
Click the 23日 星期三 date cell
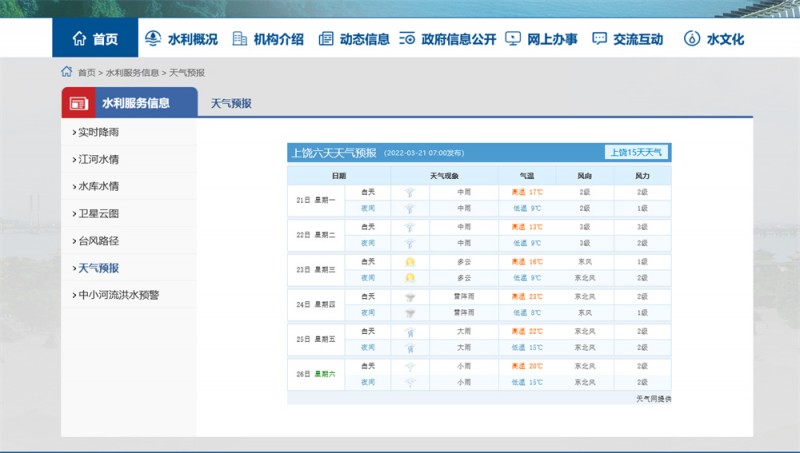point(316,270)
